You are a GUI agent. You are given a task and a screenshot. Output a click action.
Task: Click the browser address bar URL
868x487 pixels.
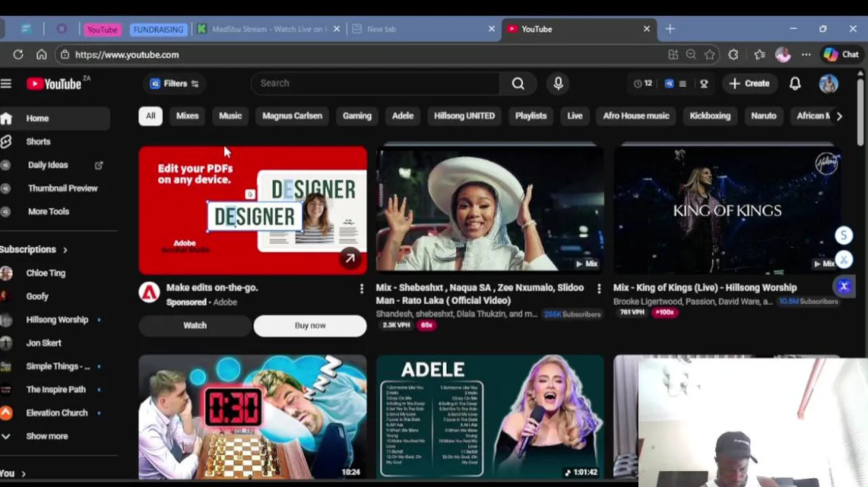coord(127,55)
